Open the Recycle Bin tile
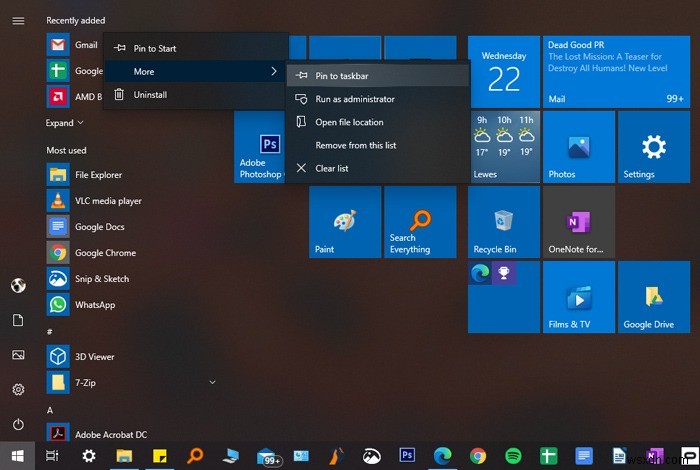Viewport: 700px width, 470px height. click(x=504, y=222)
